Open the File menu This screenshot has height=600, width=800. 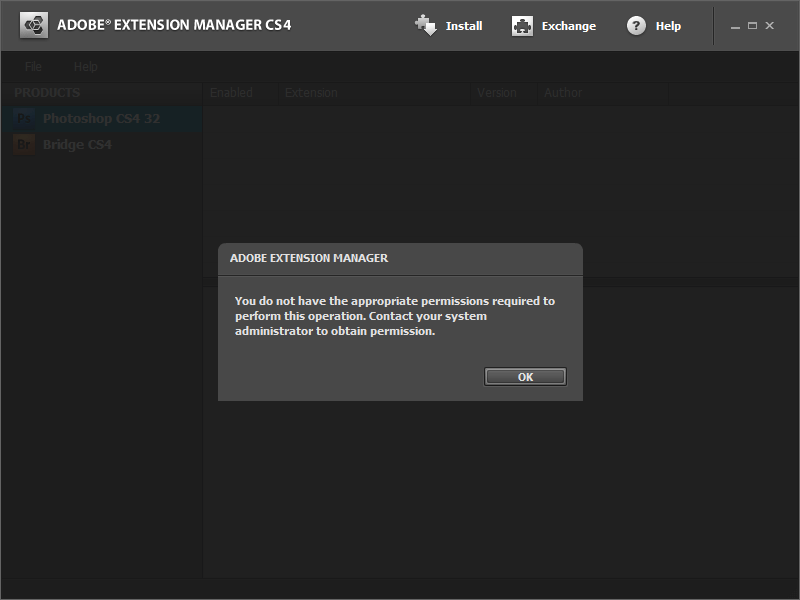click(33, 67)
